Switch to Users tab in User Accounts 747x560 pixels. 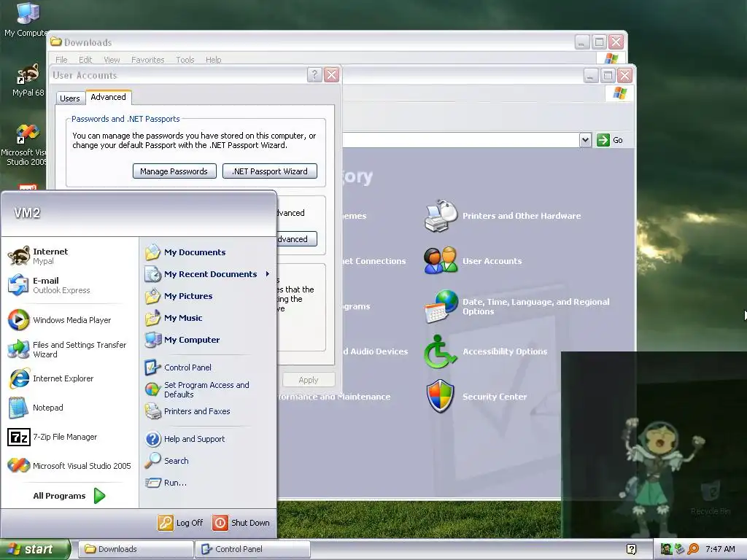[x=70, y=98]
